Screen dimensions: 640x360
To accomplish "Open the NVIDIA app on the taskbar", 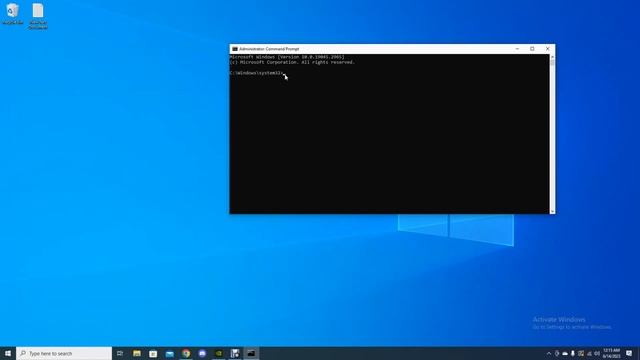I will [x=218, y=353].
